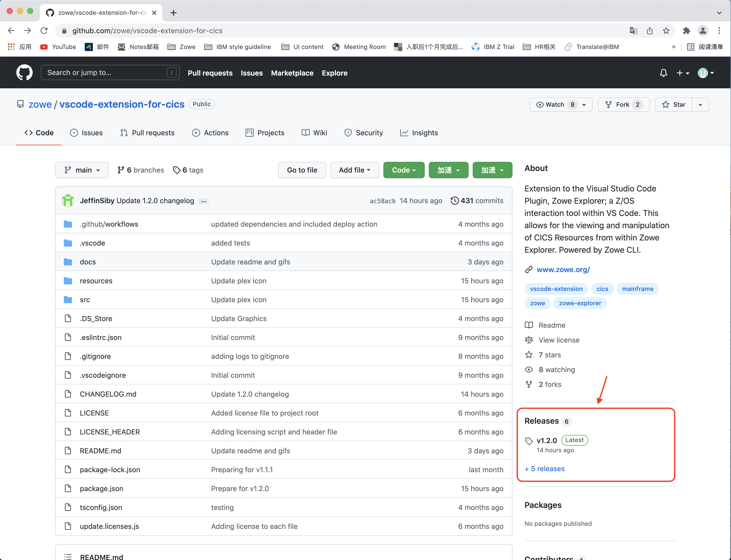
Task: Click the tag icon beside 6 tags
Action: 176,170
